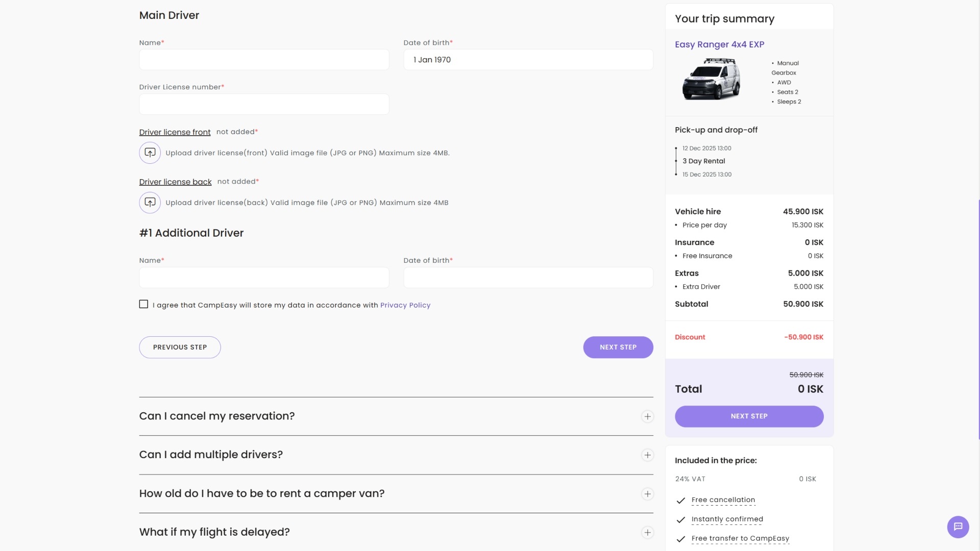
Task: Click the PREVIOUS STEP button
Action: click(x=179, y=347)
